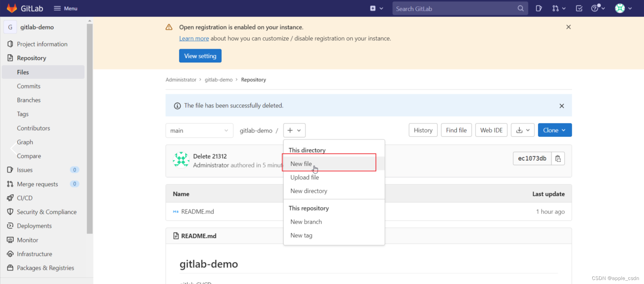This screenshot has width=644, height=284.
Task: Choose New directory from menu
Action: click(x=334, y=191)
